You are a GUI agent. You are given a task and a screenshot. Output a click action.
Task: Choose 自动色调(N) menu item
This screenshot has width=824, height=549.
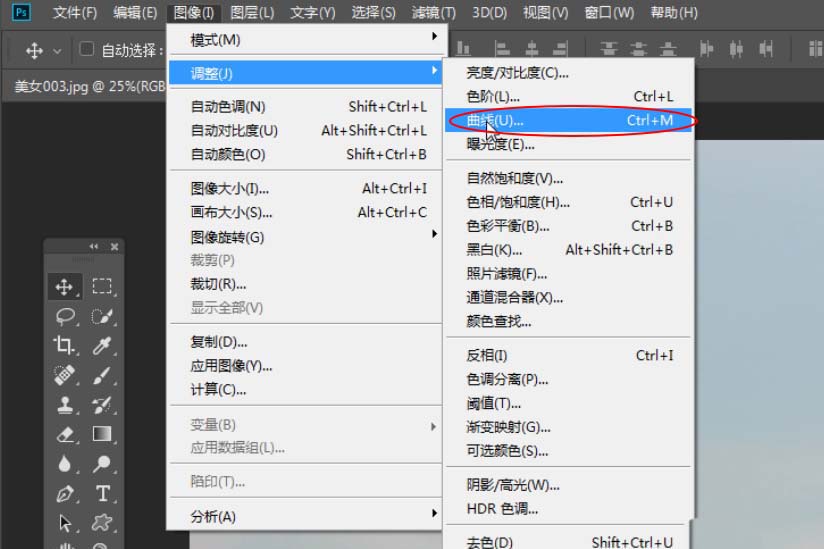click(307, 107)
